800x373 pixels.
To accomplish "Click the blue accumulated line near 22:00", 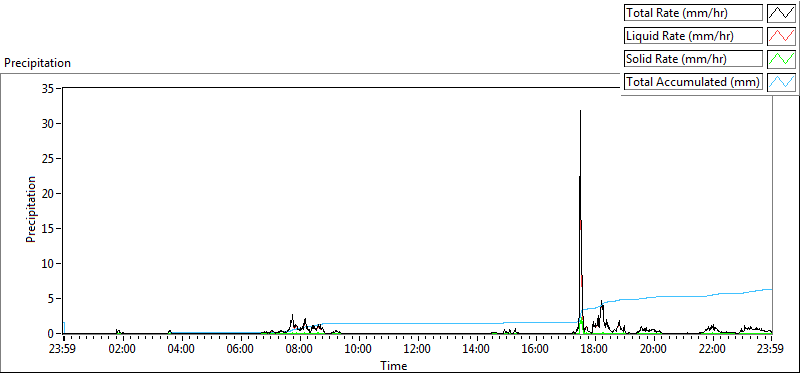I will pos(712,295).
